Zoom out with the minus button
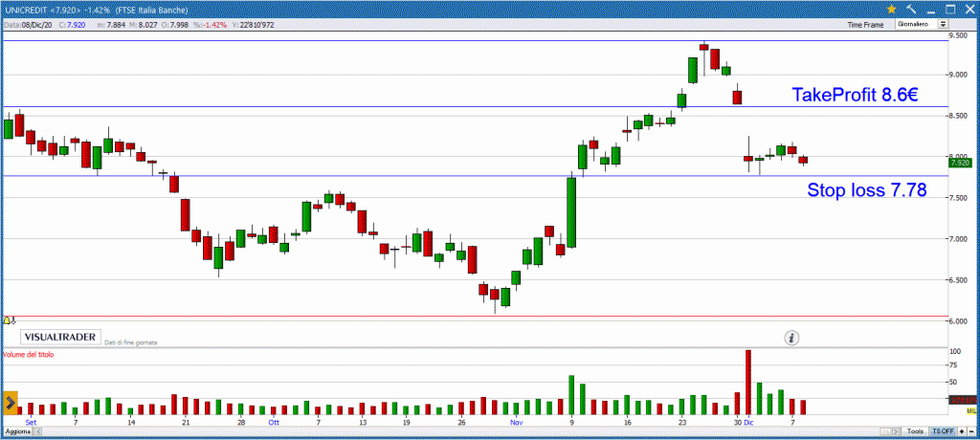Viewport: 980px width, 440px height. 971,431
